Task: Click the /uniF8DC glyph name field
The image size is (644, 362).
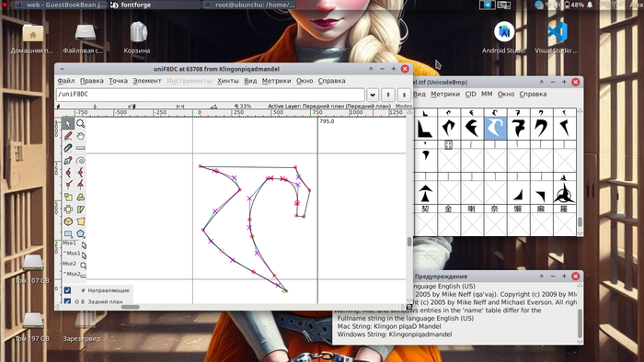Action: tap(211, 95)
